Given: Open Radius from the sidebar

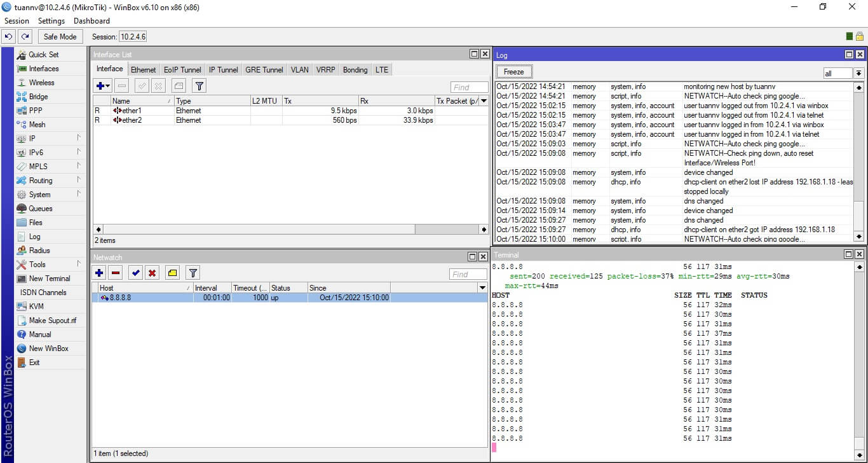Looking at the screenshot, I should tap(39, 251).
